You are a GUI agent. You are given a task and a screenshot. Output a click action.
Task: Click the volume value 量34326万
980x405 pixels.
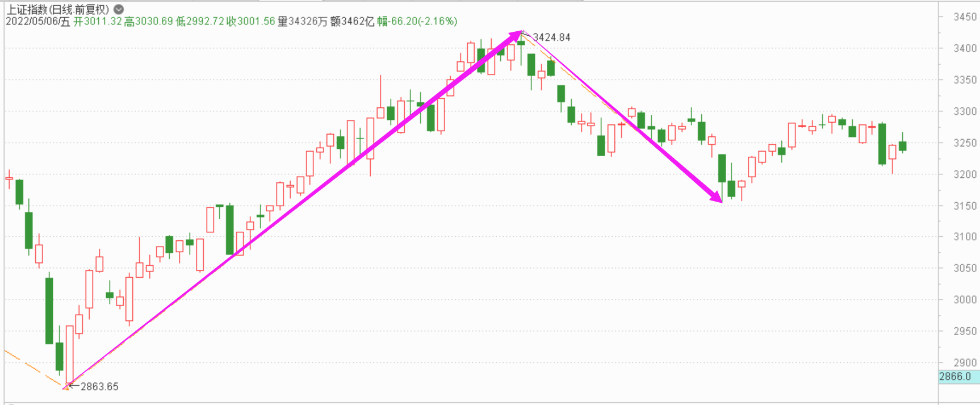303,22
